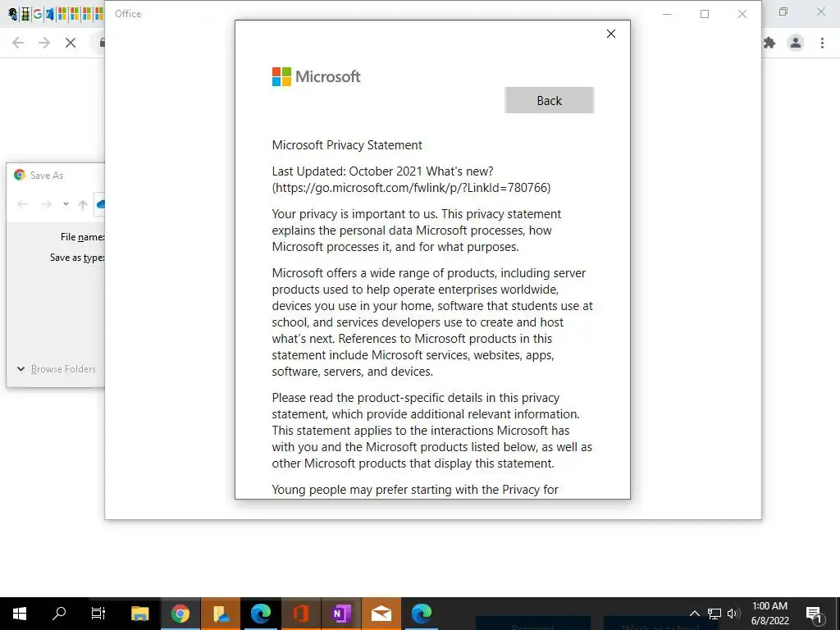Click the "File name:" label in Save As
This screenshot has width=840, height=630.
point(83,237)
